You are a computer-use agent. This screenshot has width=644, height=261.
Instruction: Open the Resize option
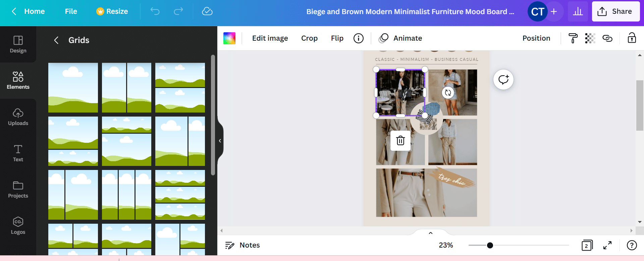coord(112,11)
